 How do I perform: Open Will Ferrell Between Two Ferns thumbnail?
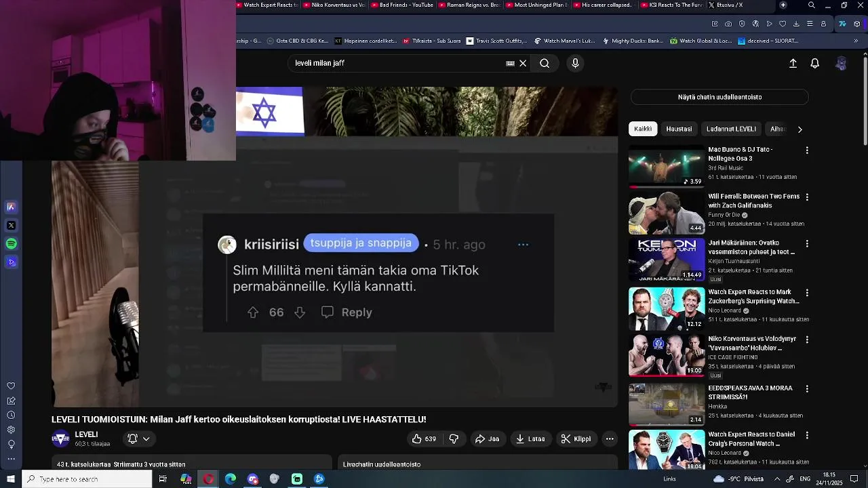(667, 213)
